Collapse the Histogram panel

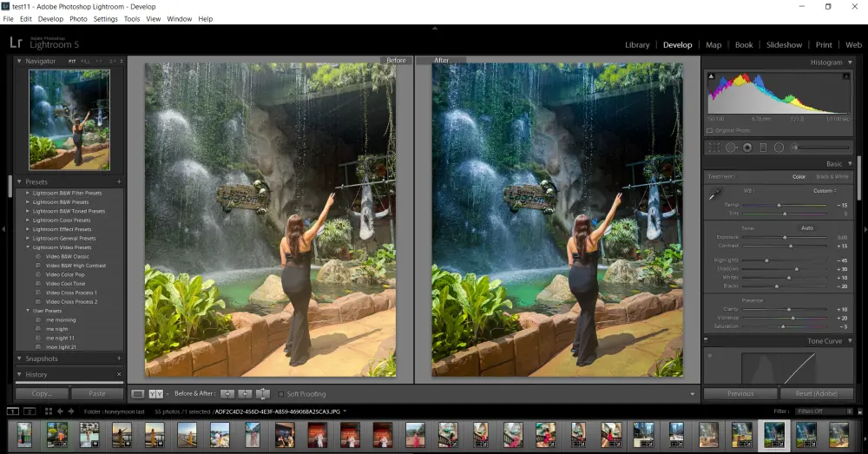click(x=851, y=63)
